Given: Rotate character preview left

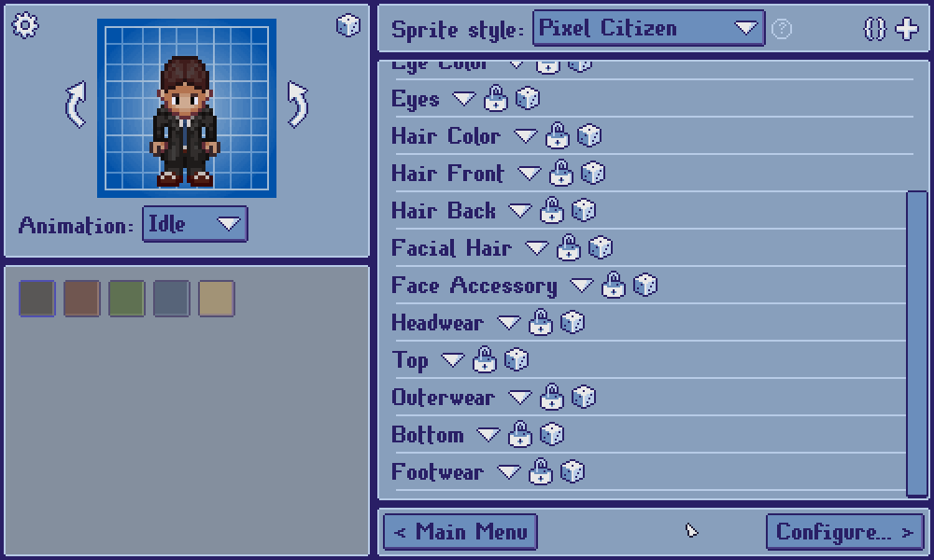Looking at the screenshot, I should tap(77, 105).
